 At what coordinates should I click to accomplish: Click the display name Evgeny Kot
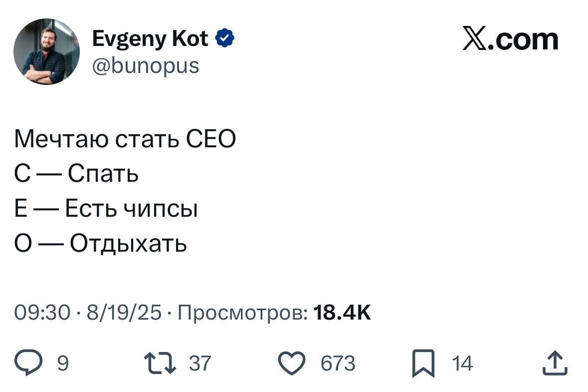tap(150, 38)
